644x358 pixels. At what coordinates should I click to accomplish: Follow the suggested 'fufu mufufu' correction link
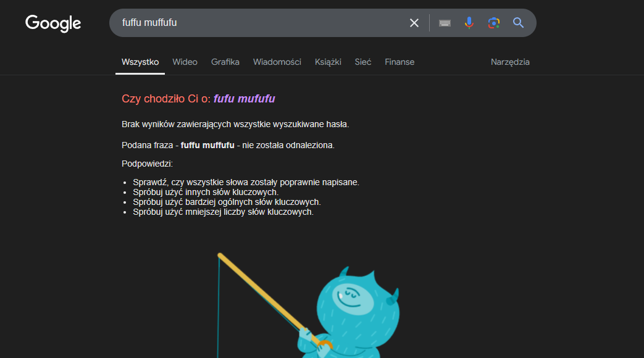[x=244, y=99]
